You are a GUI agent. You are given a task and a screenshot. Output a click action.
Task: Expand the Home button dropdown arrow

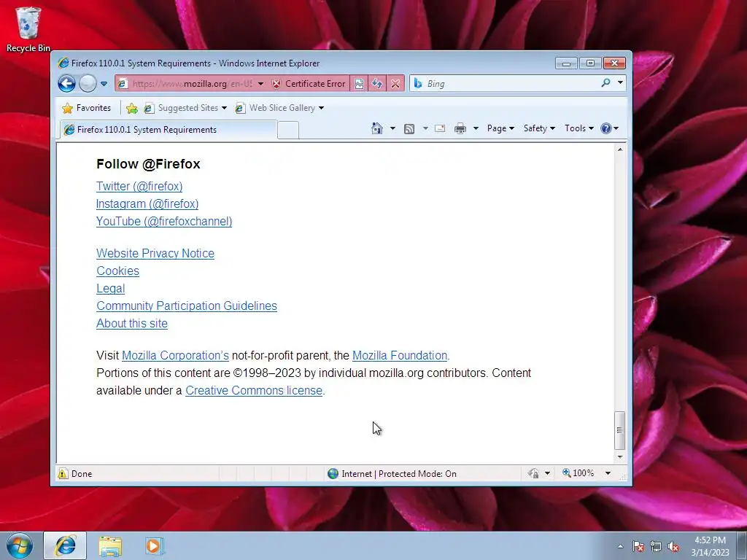click(x=392, y=128)
